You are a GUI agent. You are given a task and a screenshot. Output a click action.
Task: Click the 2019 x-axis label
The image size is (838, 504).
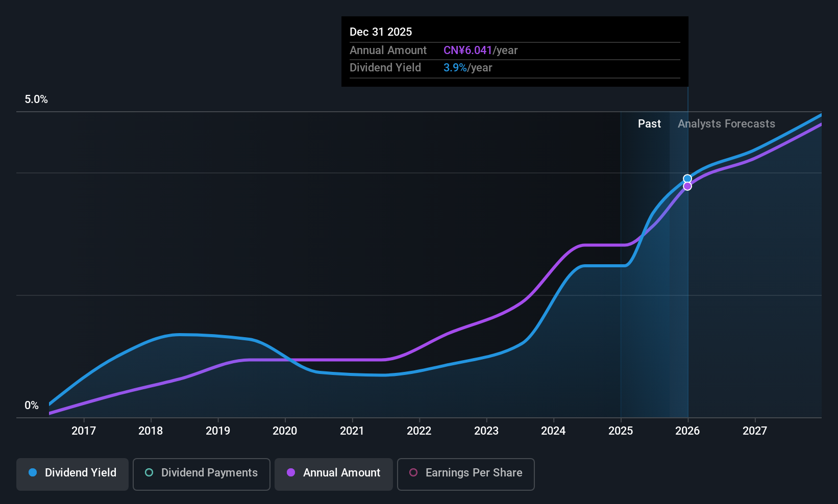tap(218, 431)
